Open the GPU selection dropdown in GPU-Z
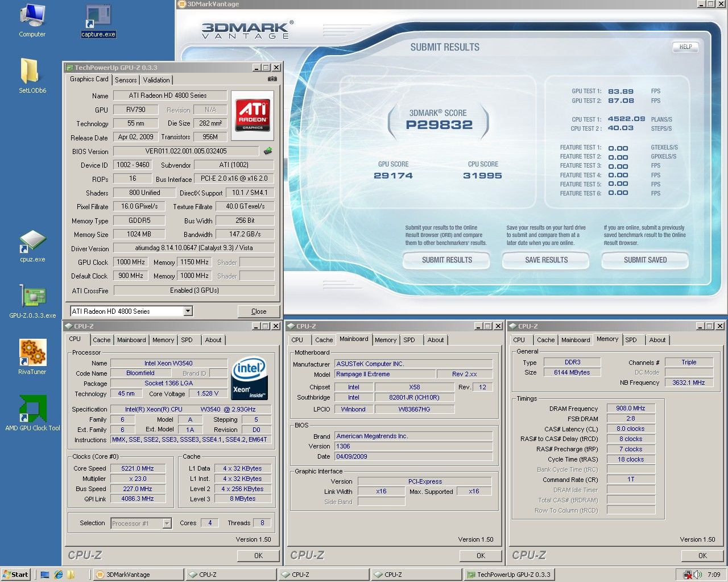Viewport: 728px width, 582px height. pos(188,311)
